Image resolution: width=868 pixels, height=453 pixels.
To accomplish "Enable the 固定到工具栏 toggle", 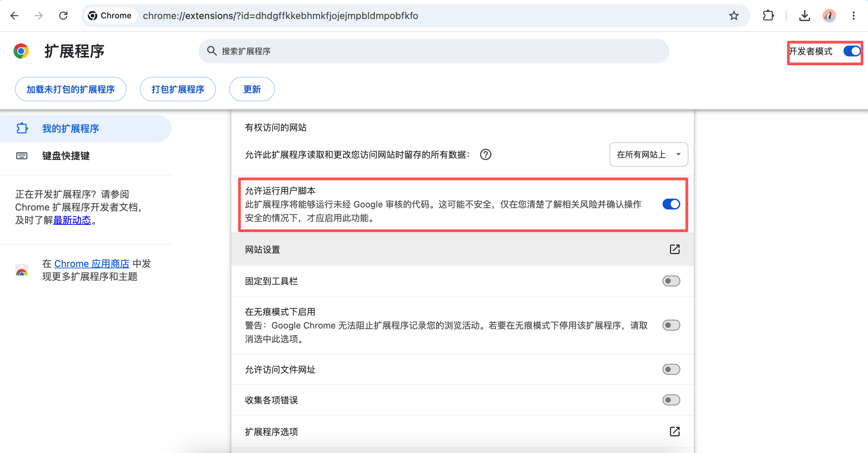I will tap(671, 281).
